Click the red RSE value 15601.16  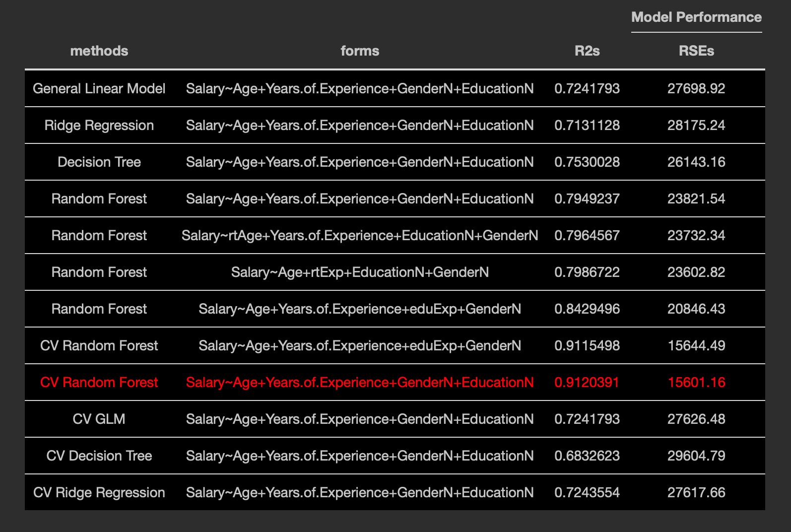pyautogui.click(x=696, y=383)
